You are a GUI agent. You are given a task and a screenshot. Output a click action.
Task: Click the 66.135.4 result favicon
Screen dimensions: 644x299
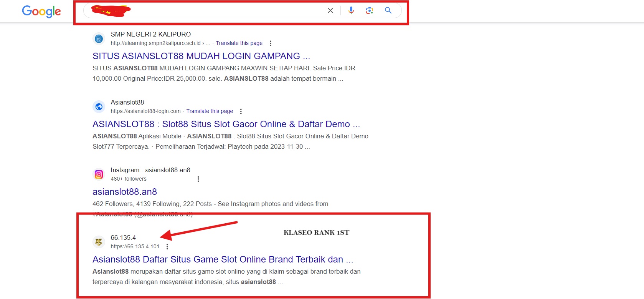pos(99,242)
